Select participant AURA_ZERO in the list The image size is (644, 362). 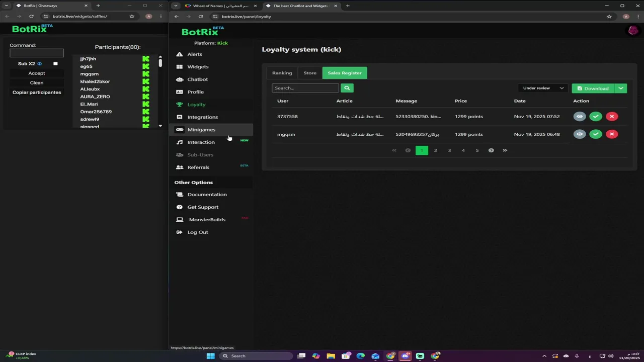[x=95, y=97]
